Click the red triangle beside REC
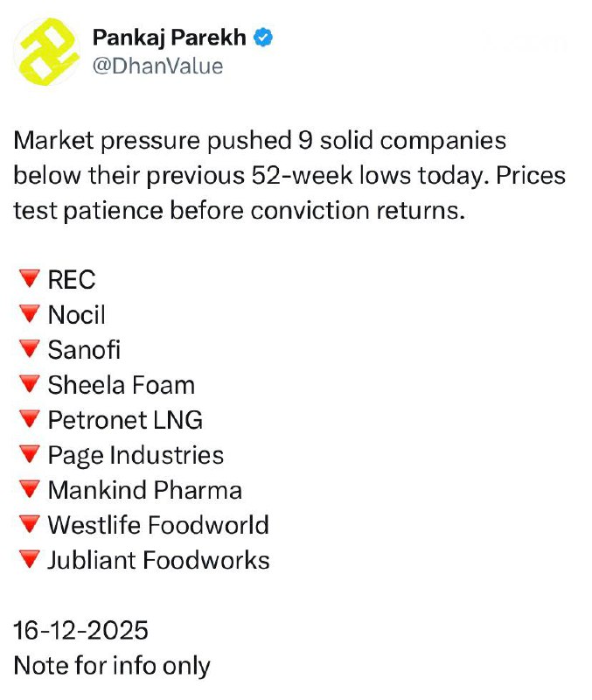The width and height of the screenshot is (592, 700). coord(29,280)
